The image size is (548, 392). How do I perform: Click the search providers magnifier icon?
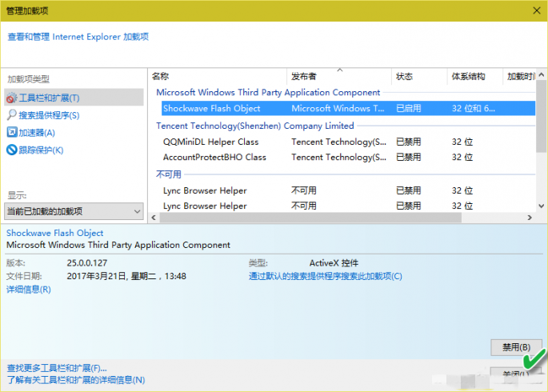point(11,115)
